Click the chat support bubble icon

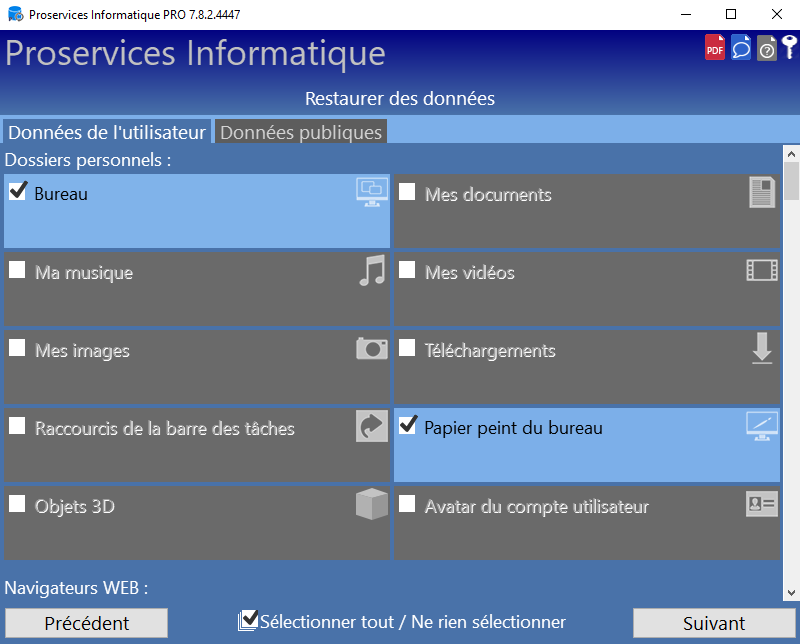point(741,47)
